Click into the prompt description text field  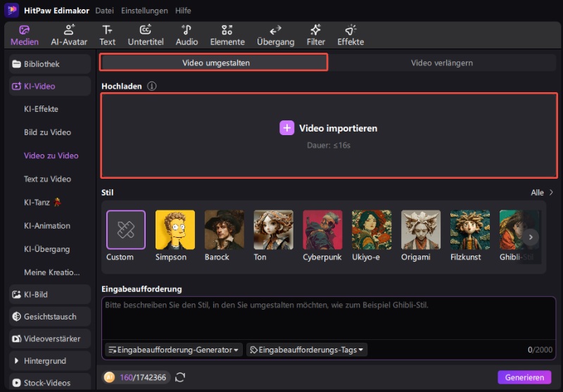tap(328, 320)
